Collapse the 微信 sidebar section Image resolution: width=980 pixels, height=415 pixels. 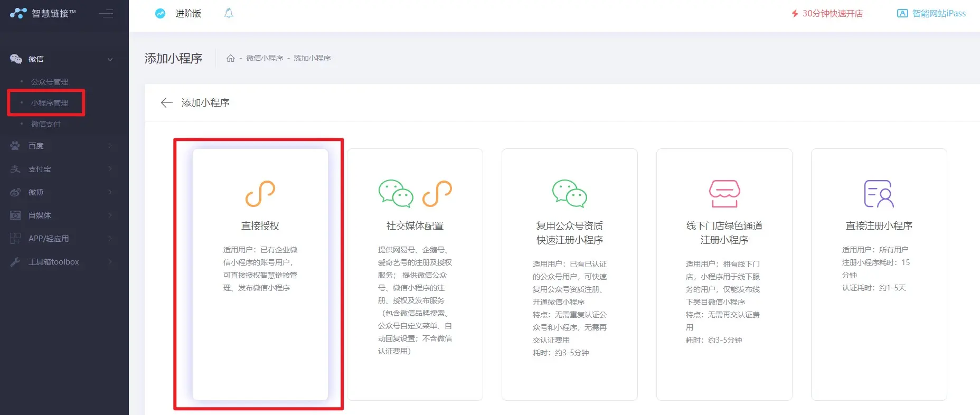110,59
